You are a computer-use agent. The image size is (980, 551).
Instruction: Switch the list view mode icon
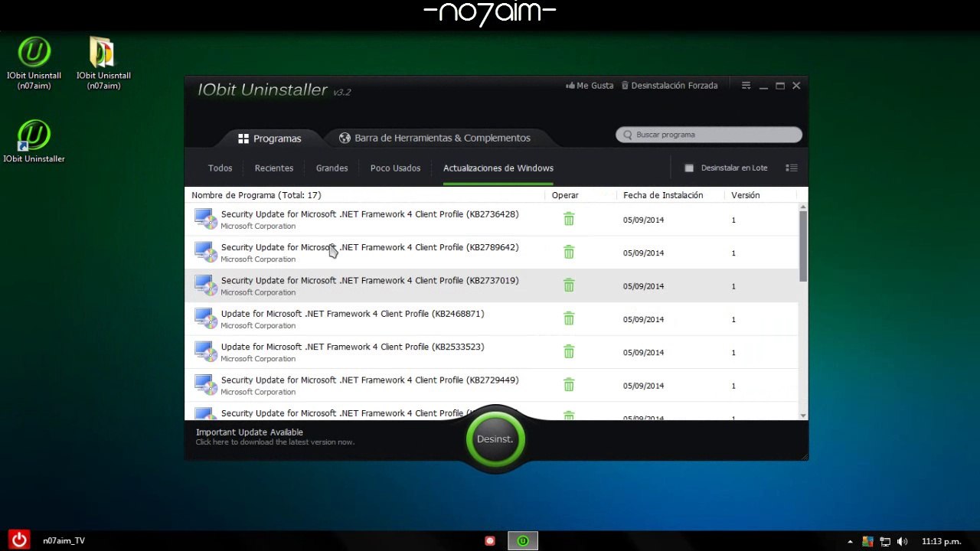(x=792, y=168)
